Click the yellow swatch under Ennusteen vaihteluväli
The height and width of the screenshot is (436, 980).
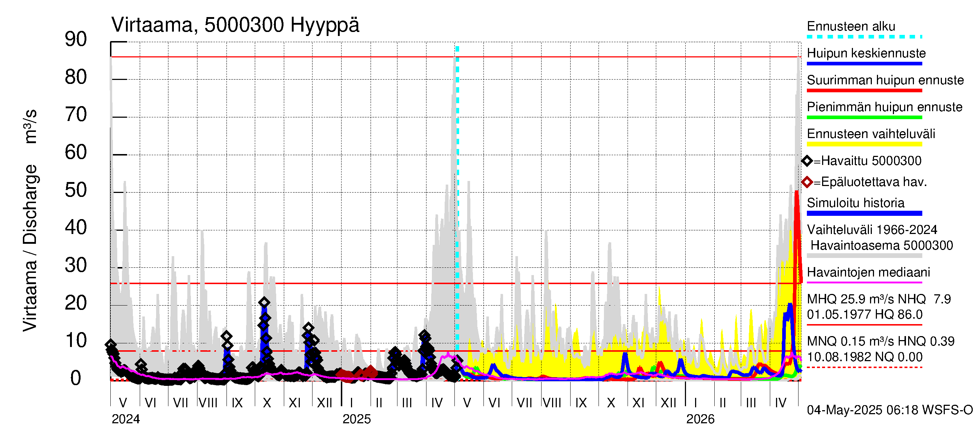click(x=864, y=144)
